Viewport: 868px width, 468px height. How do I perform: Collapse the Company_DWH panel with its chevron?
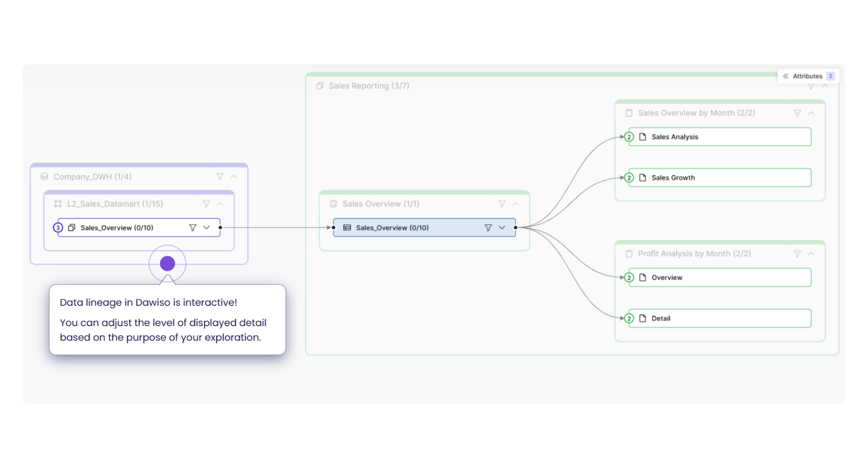(234, 176)
